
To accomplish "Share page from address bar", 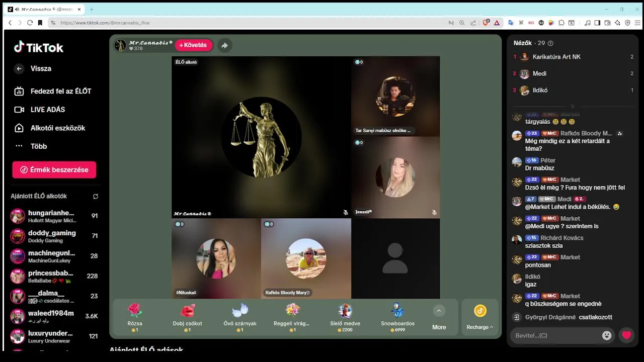I will coord(473,23).
